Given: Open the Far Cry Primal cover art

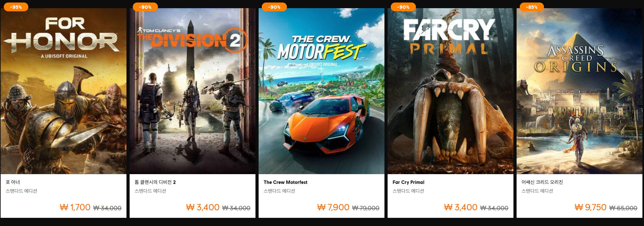Looking at the screenshot, I should [x=451, y=91].
